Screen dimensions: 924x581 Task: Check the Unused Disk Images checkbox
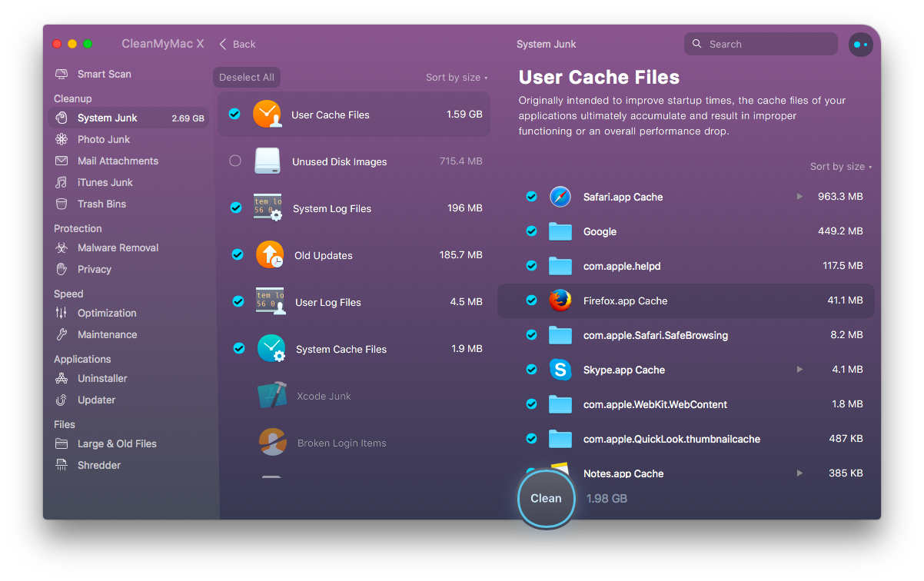pos(235,161)
